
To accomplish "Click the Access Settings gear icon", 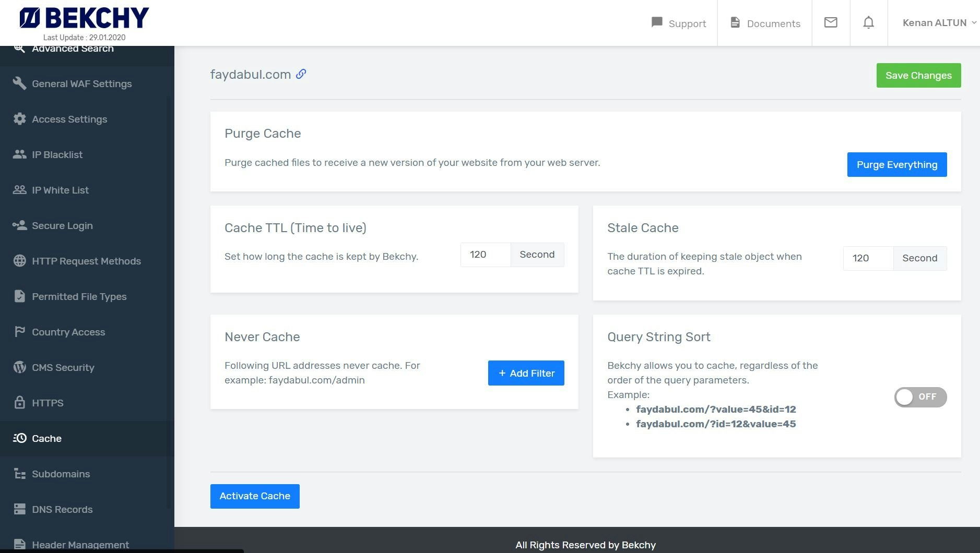I will pyautogui.click(x=19, y=119).
